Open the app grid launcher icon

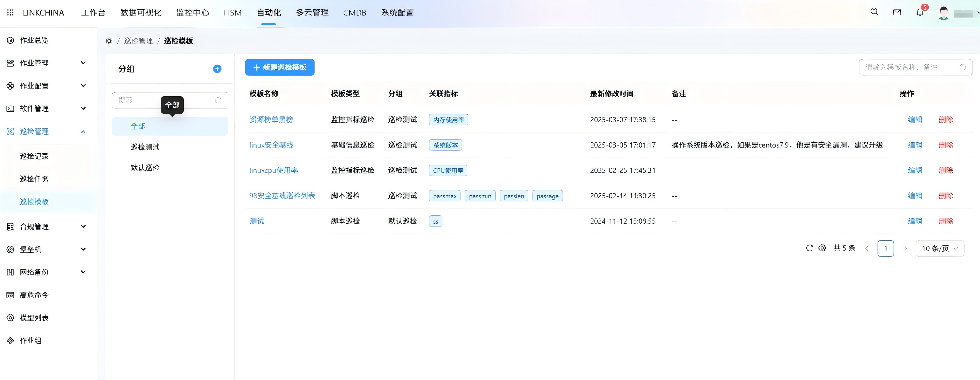point(10,13)
